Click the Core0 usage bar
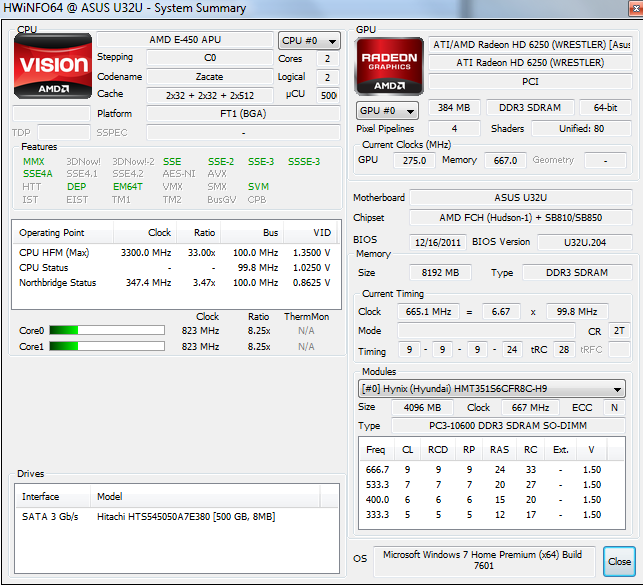Viewport: 643px width, 585px height. coord(107,330)
